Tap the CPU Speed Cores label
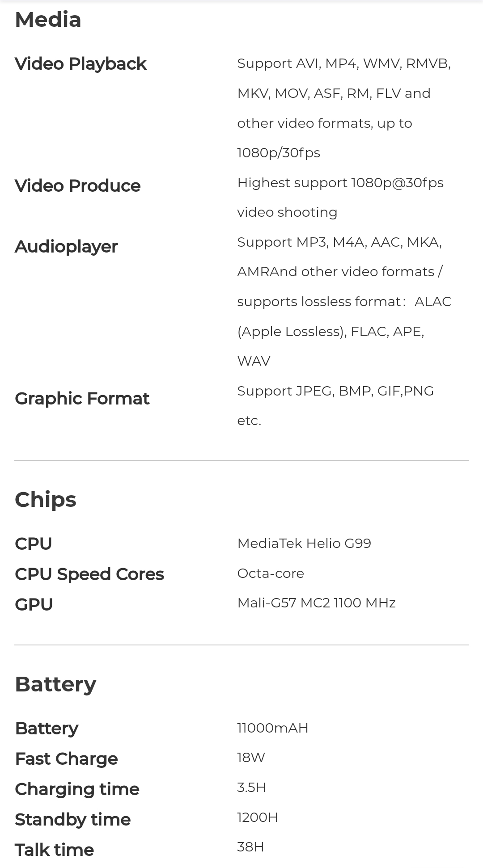The height and width of the screenshot is (868, 483). [x=89, y=574]
